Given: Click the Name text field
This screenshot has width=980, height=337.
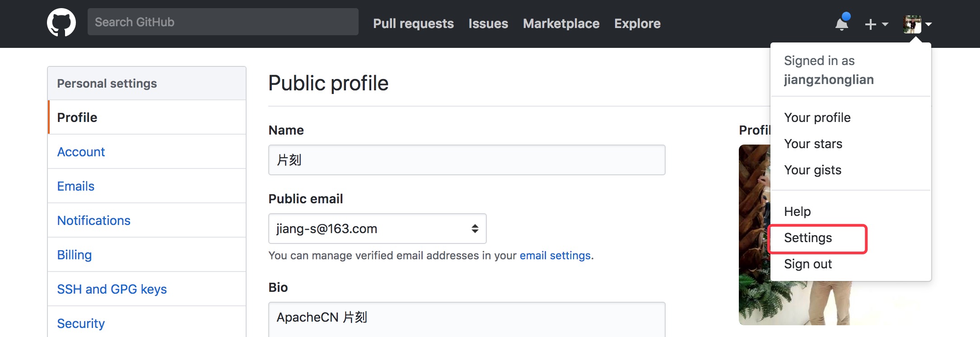Looking at the screenshot, I should click(x=467, y=160).
